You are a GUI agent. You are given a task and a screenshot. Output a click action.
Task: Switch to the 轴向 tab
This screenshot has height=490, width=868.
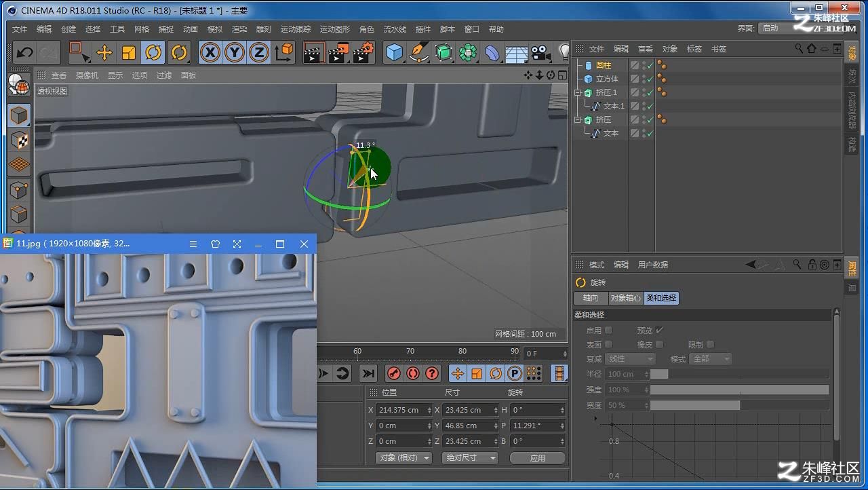591,298
